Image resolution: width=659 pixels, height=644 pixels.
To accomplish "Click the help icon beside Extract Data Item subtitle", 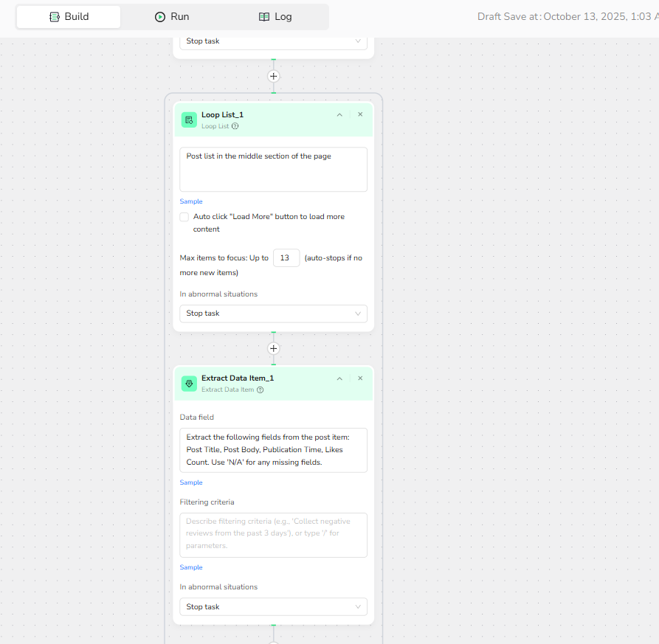I will (260, 389).
